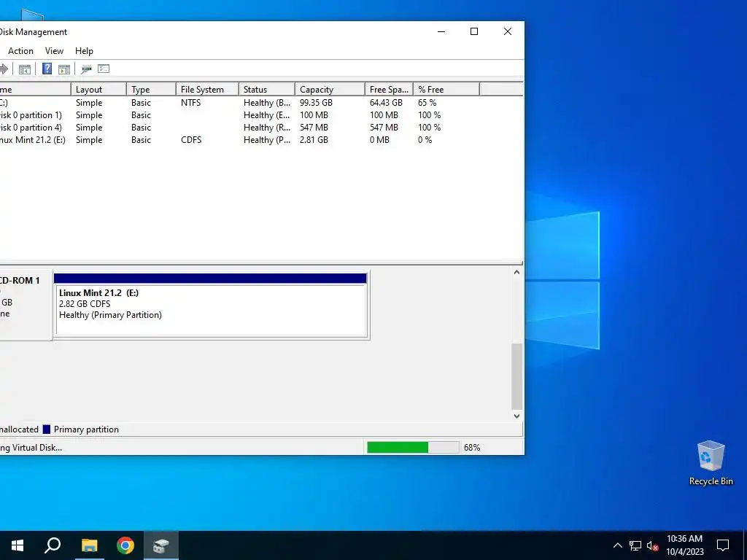Show hidden system tray icons

point(617,545)
